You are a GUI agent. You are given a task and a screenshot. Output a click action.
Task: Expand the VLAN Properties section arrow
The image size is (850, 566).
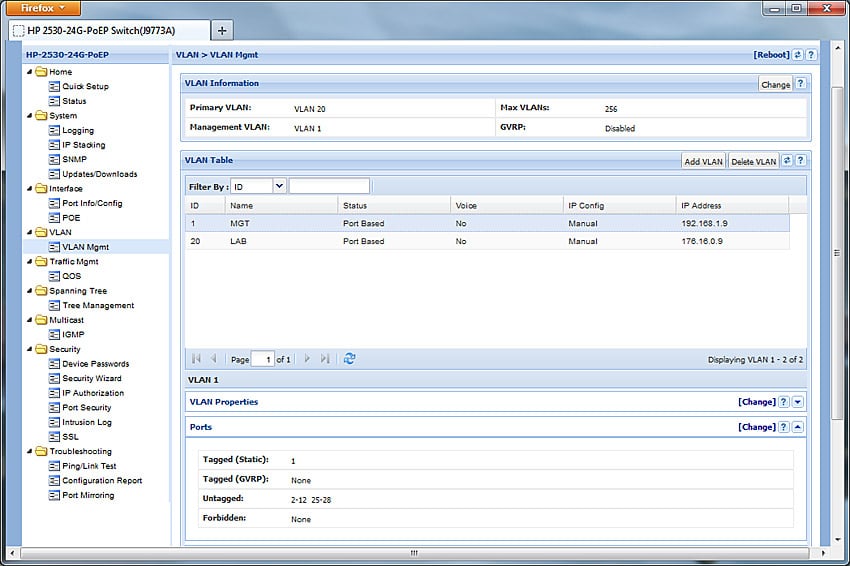coord(797,402)
